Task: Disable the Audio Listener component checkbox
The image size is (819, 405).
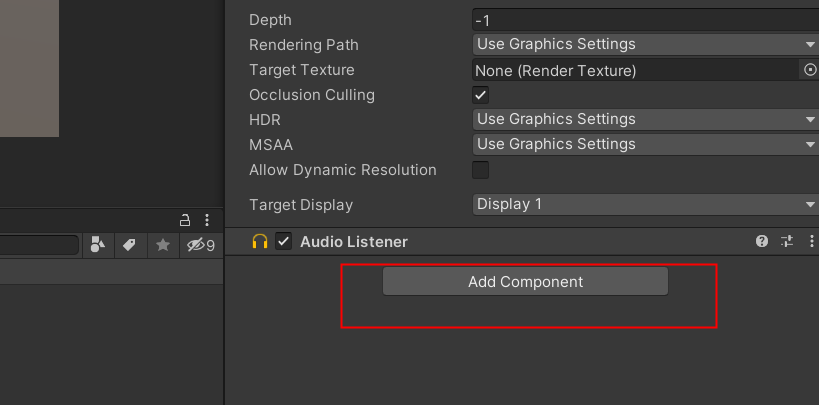Action: (x=284, y=241)
